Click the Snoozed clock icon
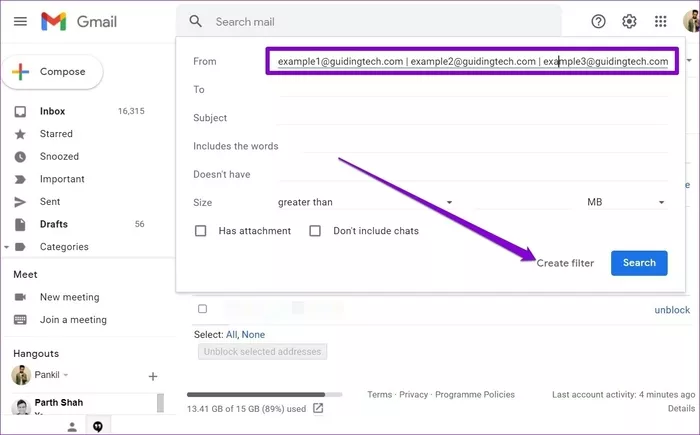 pyautogui.click(x=20, y=157)
